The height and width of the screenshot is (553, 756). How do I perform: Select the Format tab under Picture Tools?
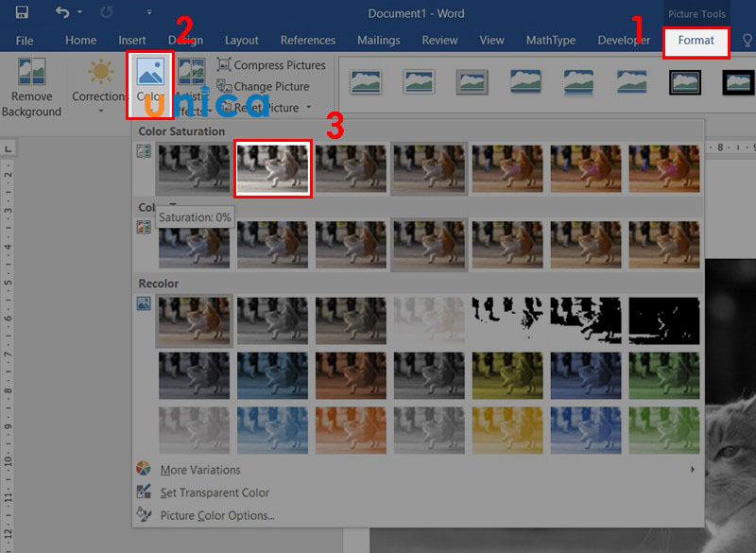click(696, 40)
